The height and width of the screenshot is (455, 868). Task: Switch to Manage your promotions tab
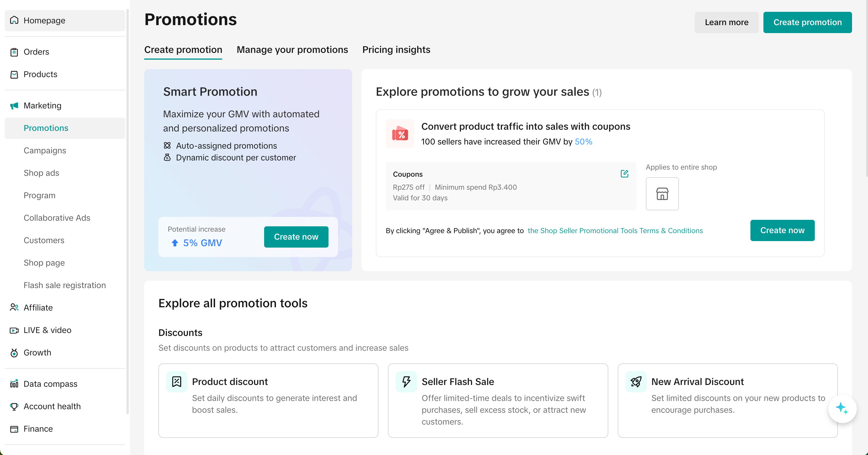(x=292, y=50)
